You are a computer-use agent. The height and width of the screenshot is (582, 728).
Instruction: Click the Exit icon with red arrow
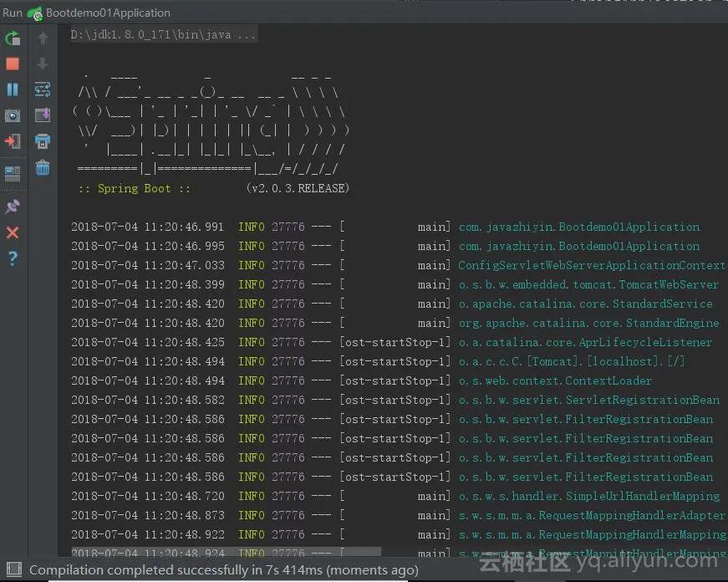[x=13, y=141]
